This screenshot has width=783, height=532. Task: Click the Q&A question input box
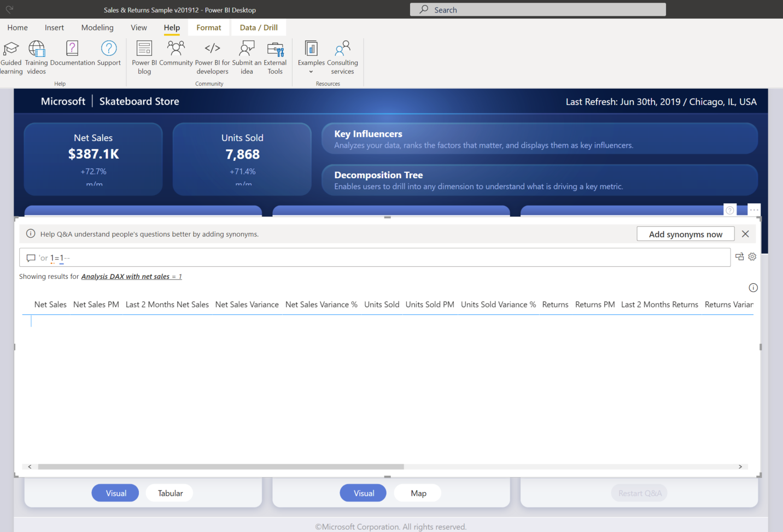click(x=375, y=258)
